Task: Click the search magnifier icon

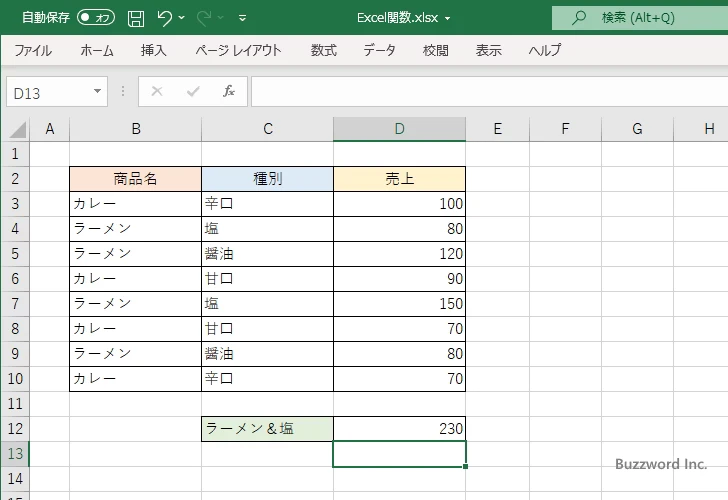Action: (578, 18)
